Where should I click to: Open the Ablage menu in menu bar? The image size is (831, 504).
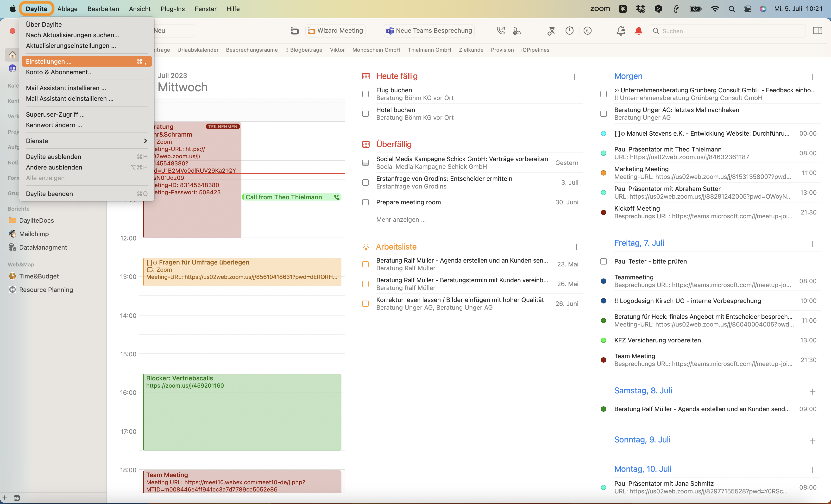point(68,9)
